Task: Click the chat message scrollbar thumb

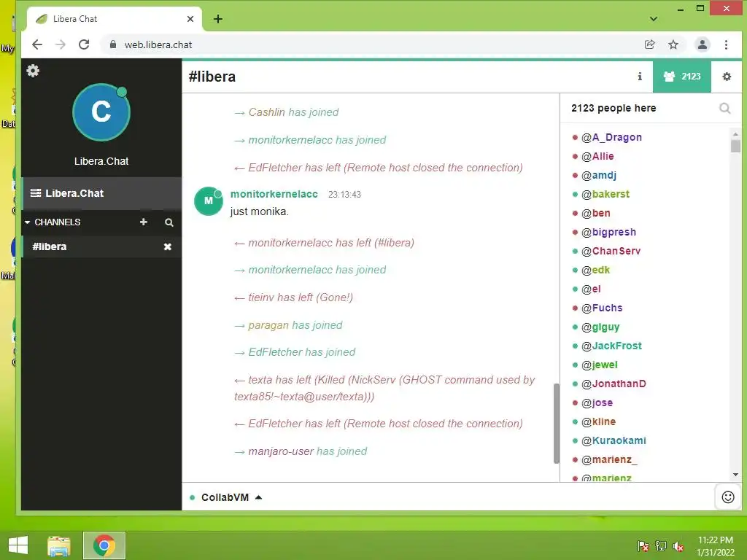Action: [x=556, y=424]
